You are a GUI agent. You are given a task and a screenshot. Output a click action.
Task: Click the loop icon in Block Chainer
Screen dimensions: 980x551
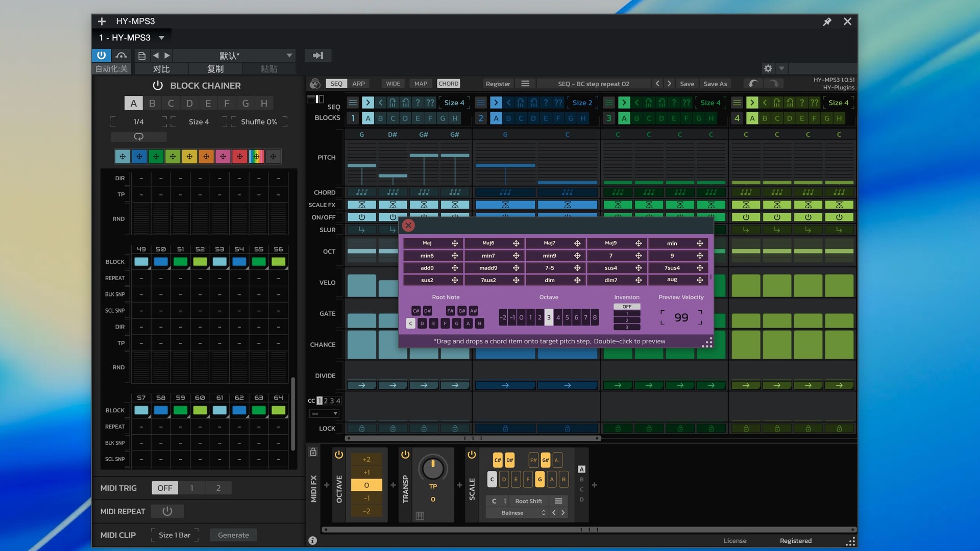click(138, 137)
